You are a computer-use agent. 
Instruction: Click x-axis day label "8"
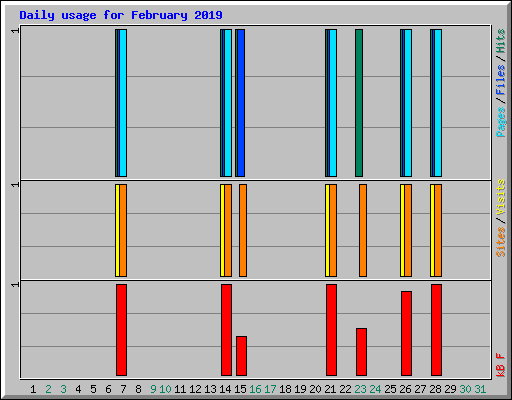click(138, 389)
